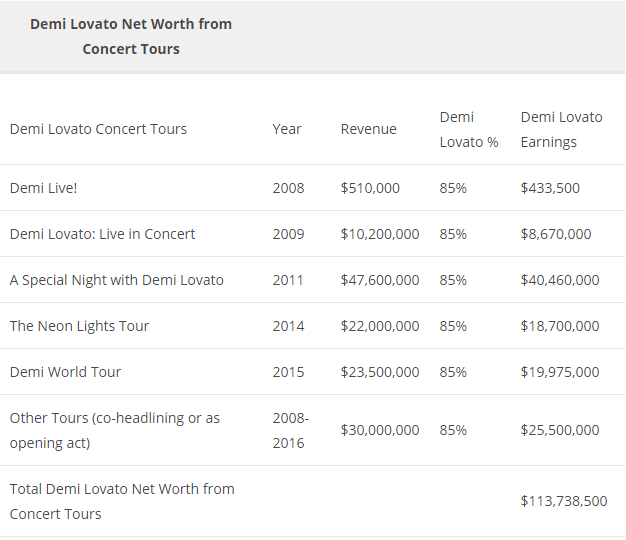Screen dimensions: 626x540
Task: Click the $510,000 revenue cell
Action: point(371,188)
